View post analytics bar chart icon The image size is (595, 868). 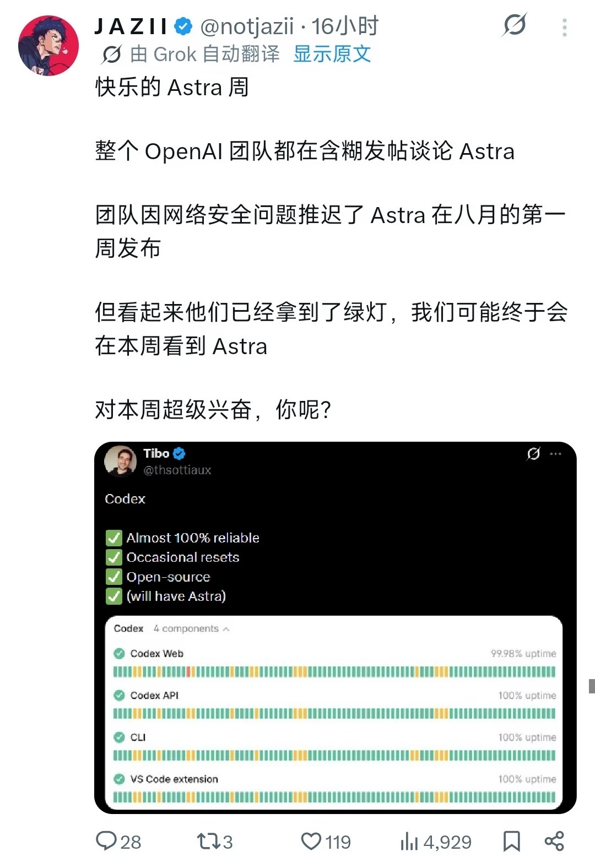point(409,841)
